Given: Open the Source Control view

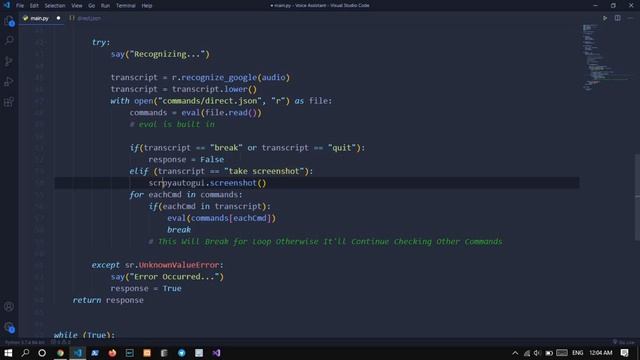Looking at the screenshot, I should tap(9, 61).
